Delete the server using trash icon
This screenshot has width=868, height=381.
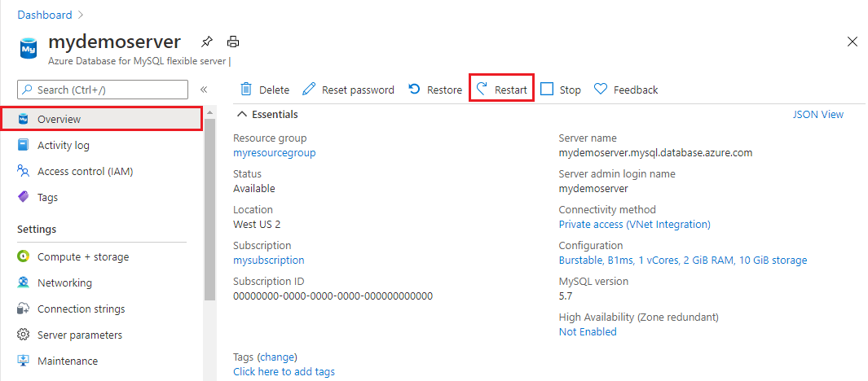click(x=245, y=90)
